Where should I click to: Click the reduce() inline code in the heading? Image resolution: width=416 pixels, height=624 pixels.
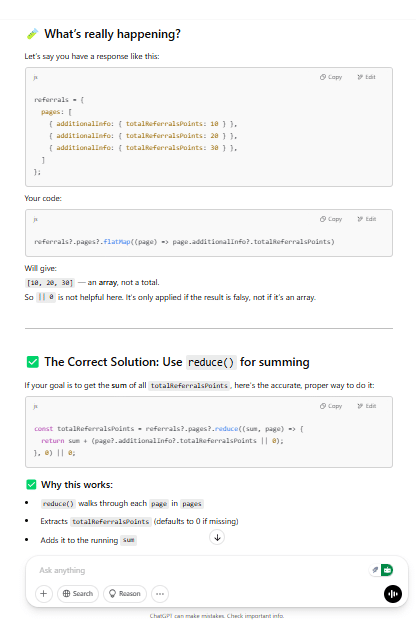coord(211,362)
